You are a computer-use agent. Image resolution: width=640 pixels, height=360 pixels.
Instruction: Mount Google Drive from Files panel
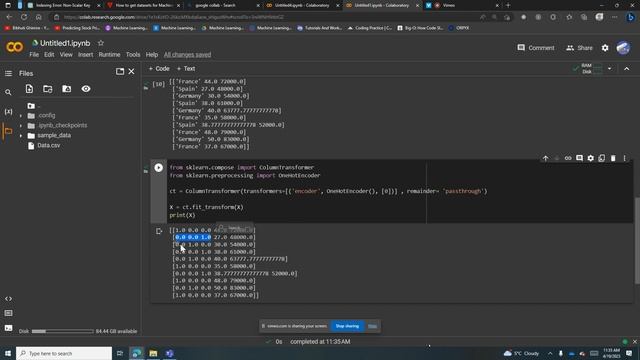point(67,89)
